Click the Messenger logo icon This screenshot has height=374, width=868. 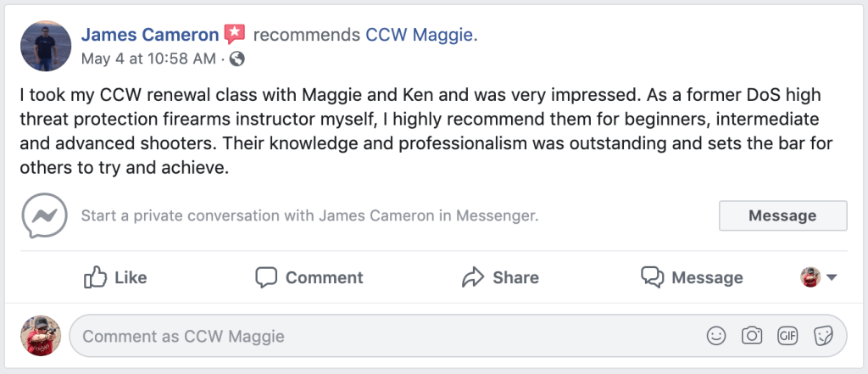pyautogui.click(x=42, y=215)
